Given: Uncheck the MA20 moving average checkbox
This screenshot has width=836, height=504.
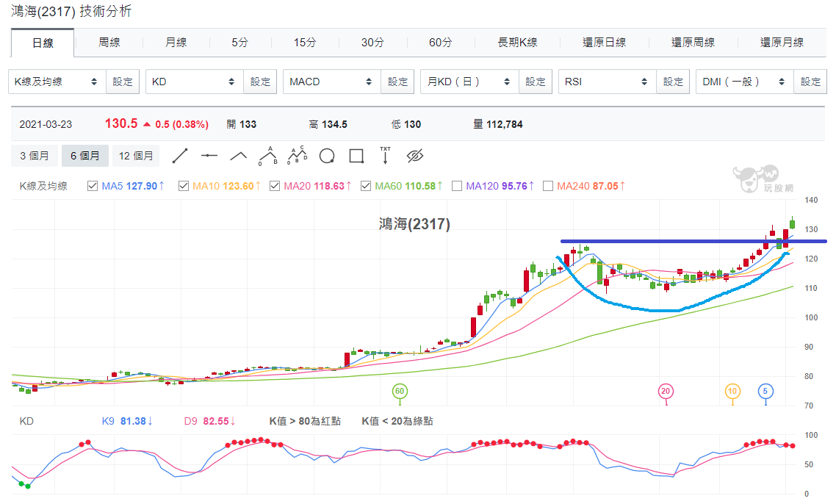Looking at the screenshot, I should coord(275,186).
